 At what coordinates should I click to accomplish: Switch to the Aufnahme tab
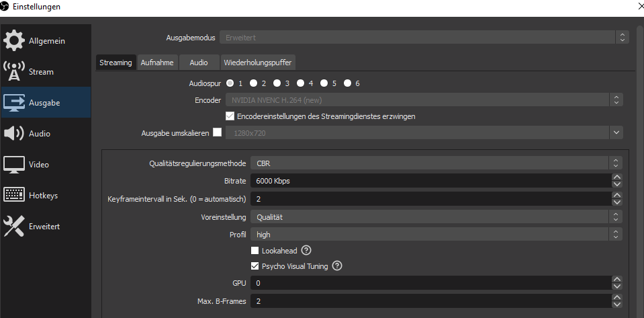click(157, 63)
